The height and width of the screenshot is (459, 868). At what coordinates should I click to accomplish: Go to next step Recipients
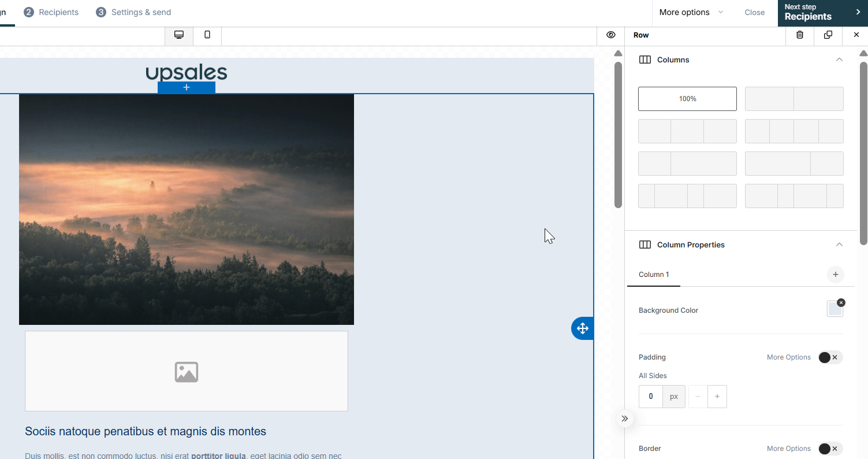click(822, 13)
